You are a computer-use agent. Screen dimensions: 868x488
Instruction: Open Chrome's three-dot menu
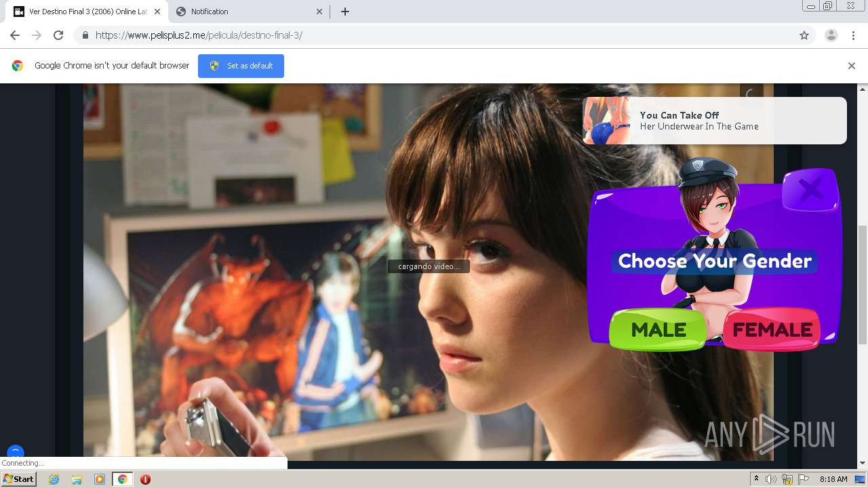[853, 35]
